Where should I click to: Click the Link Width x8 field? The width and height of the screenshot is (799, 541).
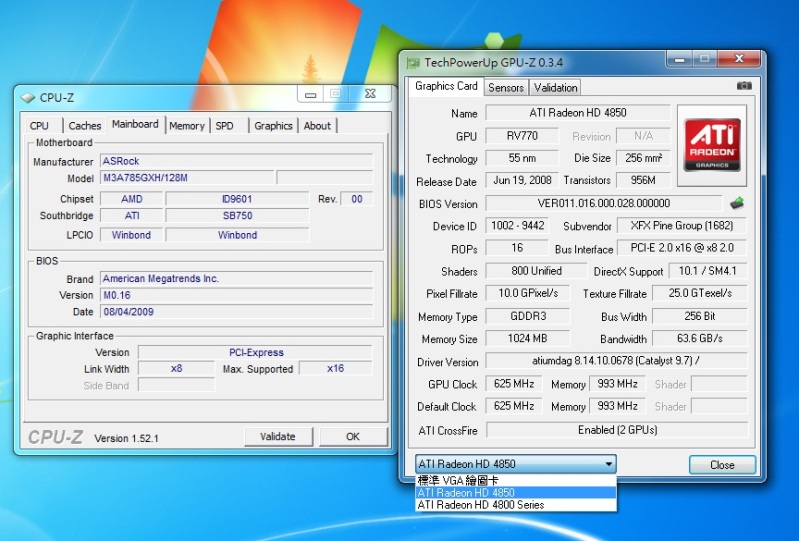click(x=176, y=369)
